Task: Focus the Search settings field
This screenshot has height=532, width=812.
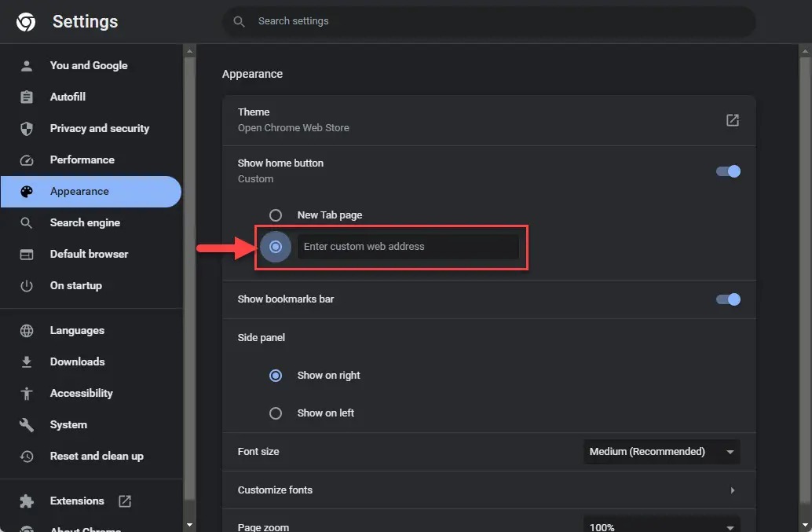Action: pyautogui.click(x=489, y=21)
